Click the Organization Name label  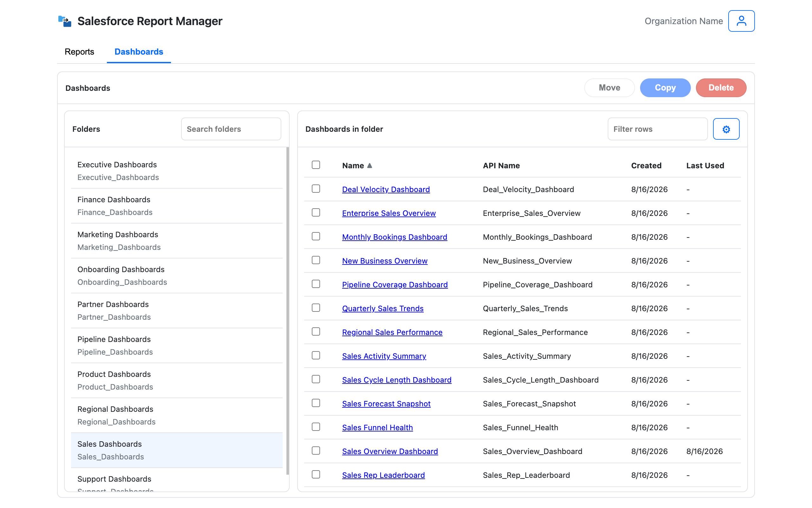coord(684,21)
